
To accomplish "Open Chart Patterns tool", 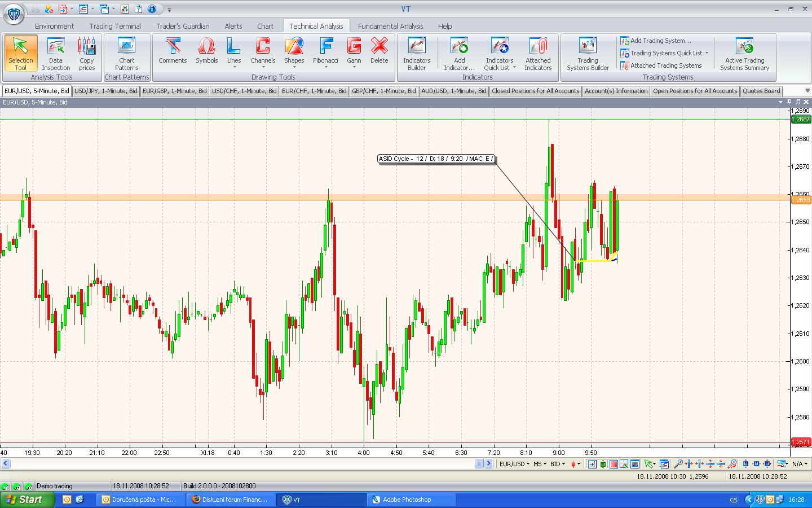I will coord(126,54).
